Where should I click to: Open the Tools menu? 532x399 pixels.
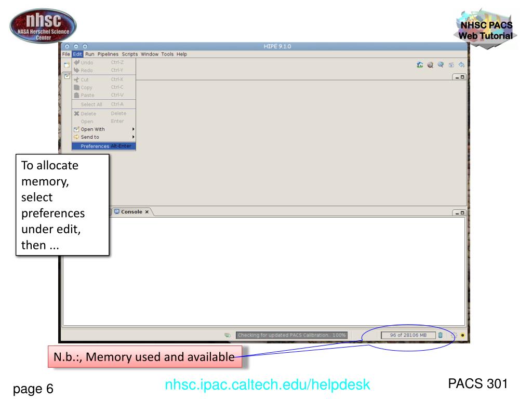pyautogui.click(x=167, y=54)
